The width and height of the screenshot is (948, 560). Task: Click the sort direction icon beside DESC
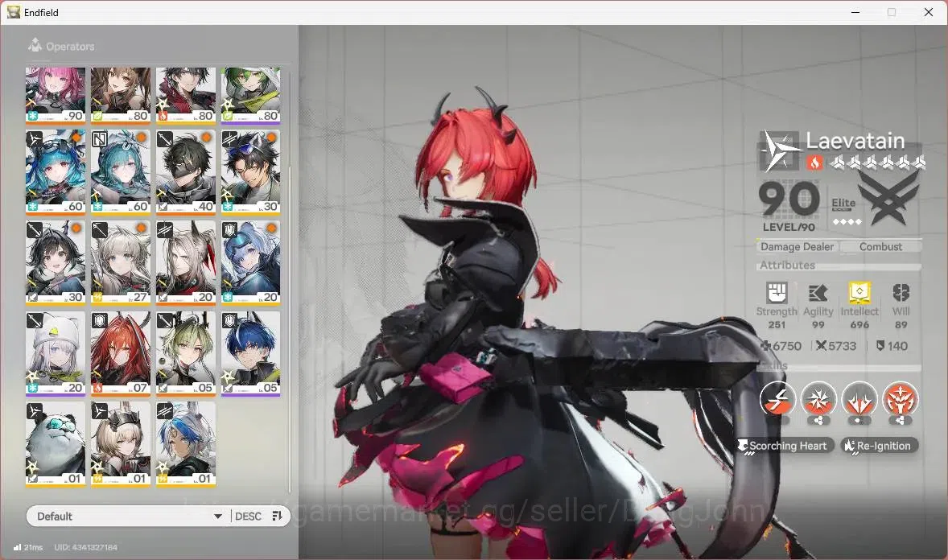277,516
